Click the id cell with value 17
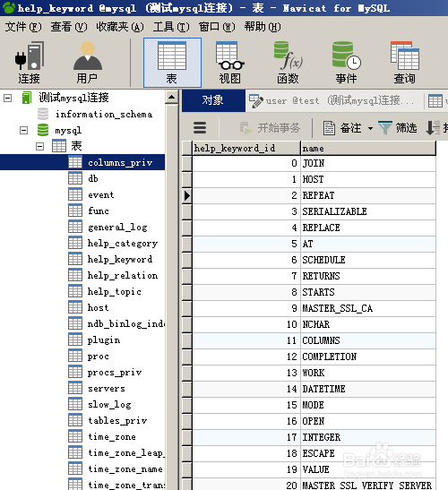Viewport: 448px width, 490px height. pos(246,437)
